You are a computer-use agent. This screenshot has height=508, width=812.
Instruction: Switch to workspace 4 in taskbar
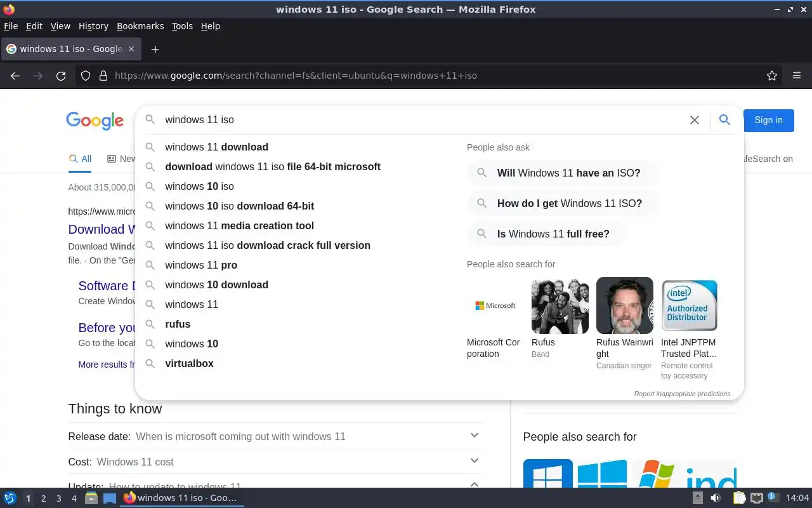(74, 498)
